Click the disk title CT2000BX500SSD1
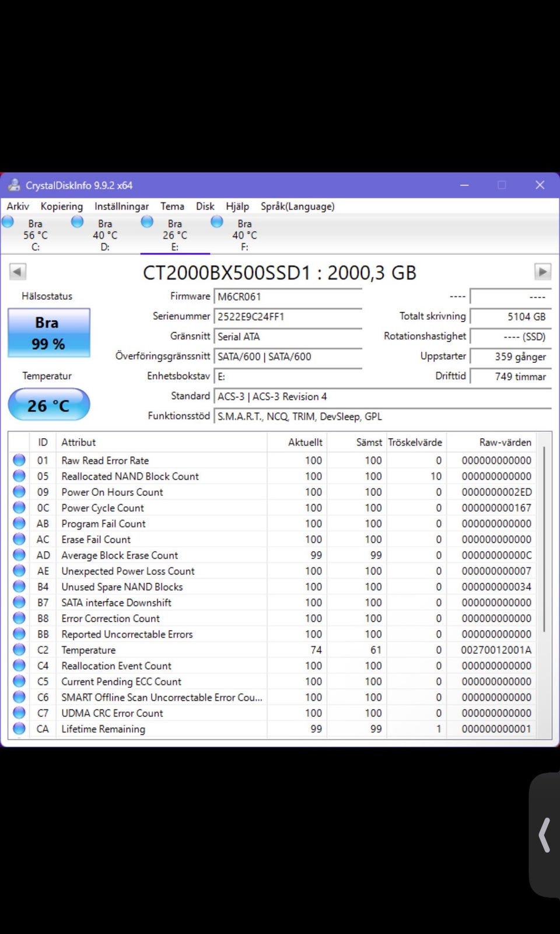Viewport: 560px width, 934px height. click(x=280, y=272)
